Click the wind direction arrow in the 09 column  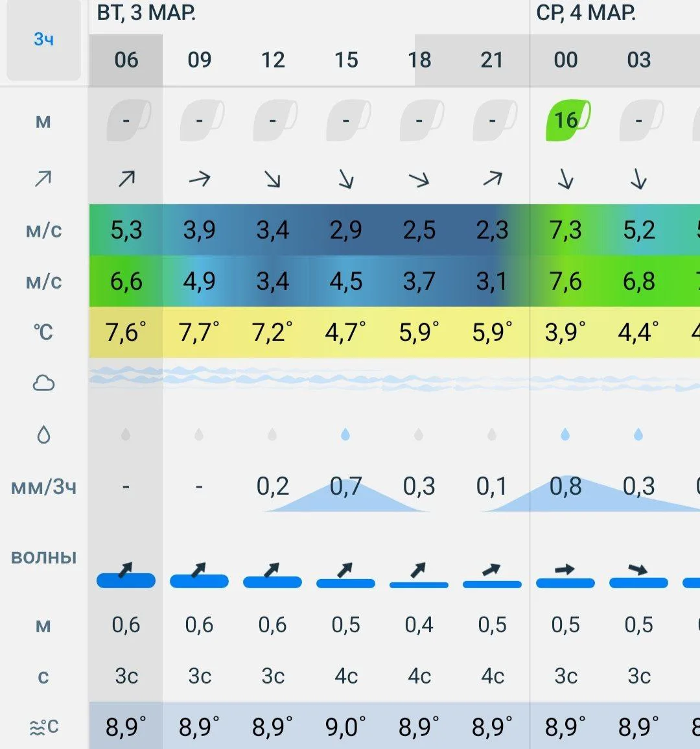(199, 178)
